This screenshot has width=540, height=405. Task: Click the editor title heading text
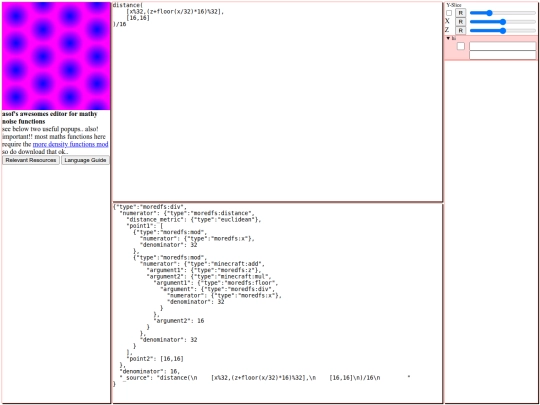tap(50, 118)
